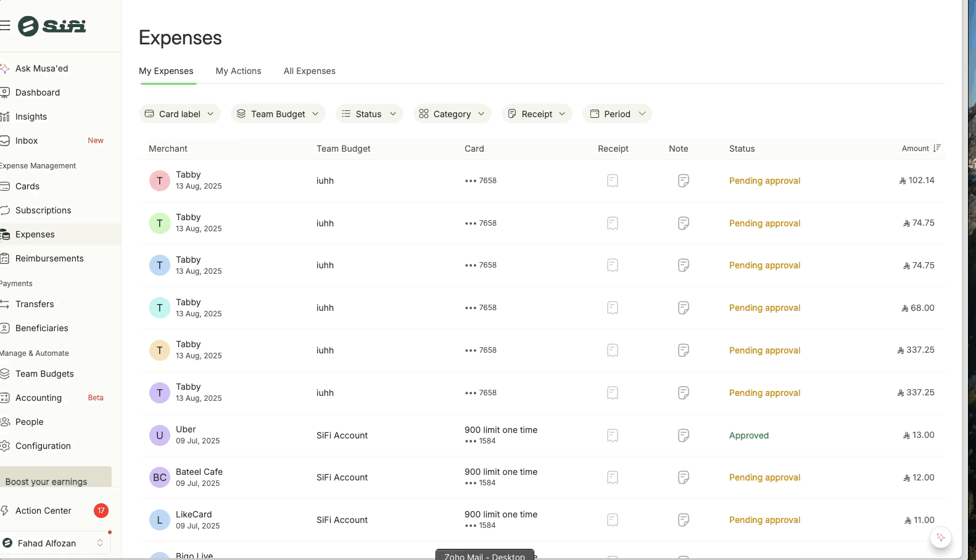Switch to the All Expenses tab
The height and width of the screenshot is (560, 976).
pos(309,71)
